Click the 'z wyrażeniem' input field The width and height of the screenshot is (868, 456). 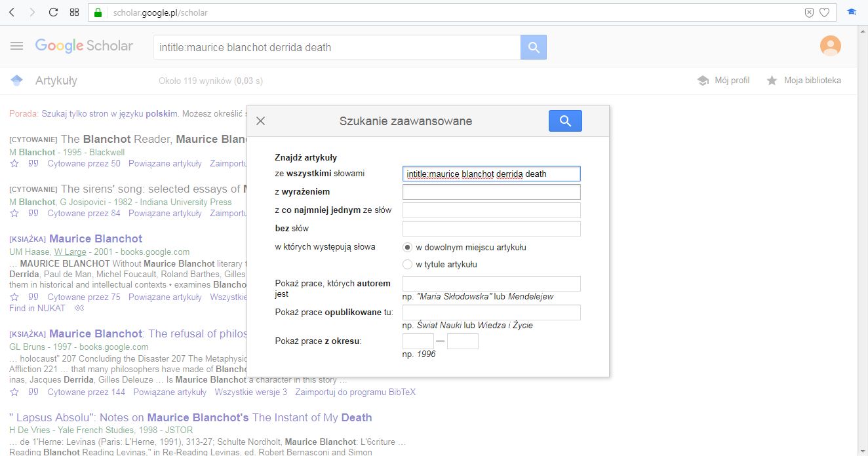coord(491,192)
